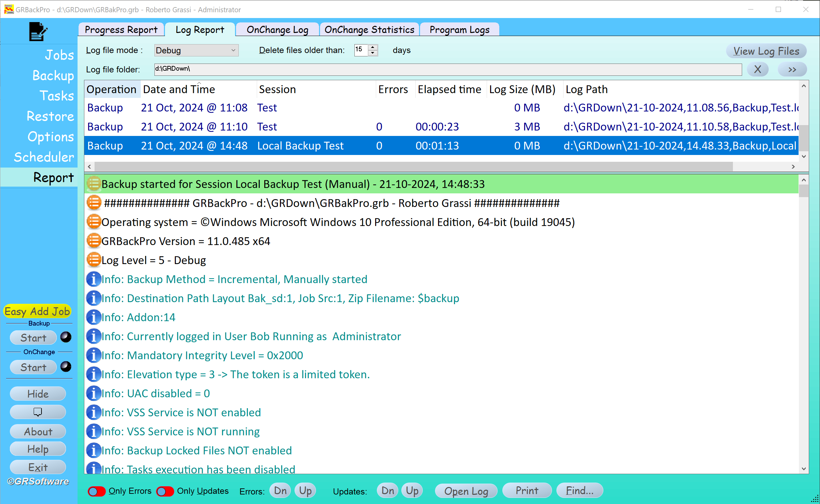Screen dimensions: 820x504
Task: Click the blue info icon beside Addon:14
Action: (94, 317)
